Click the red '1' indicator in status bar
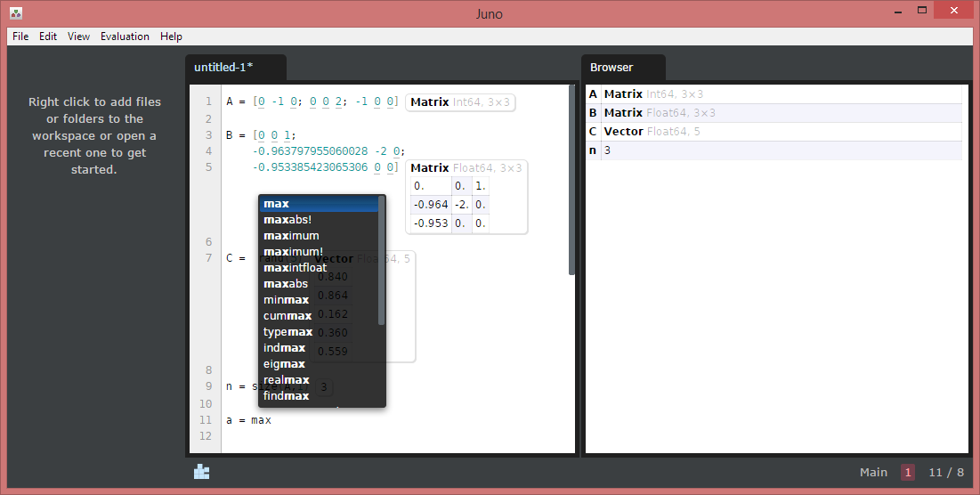Screen dimensions: 980x495 click(908, 473)
